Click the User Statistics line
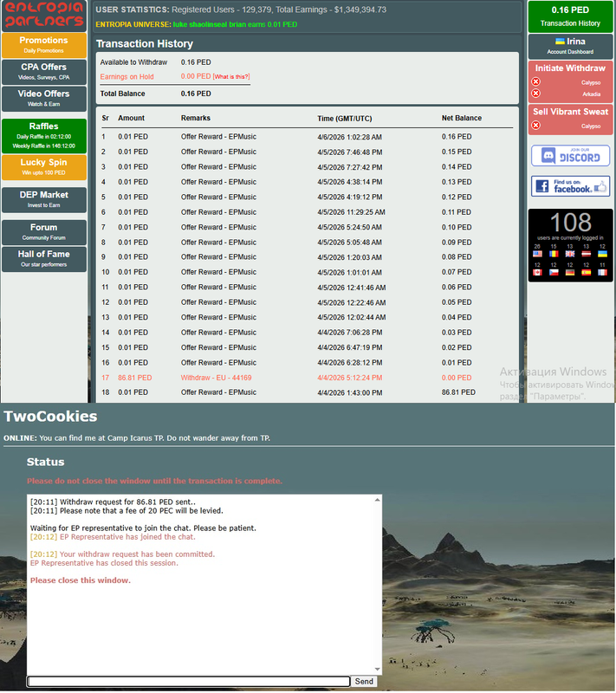Image resolution: width=616 pixels, height=693 pixels. pos(241,10)
